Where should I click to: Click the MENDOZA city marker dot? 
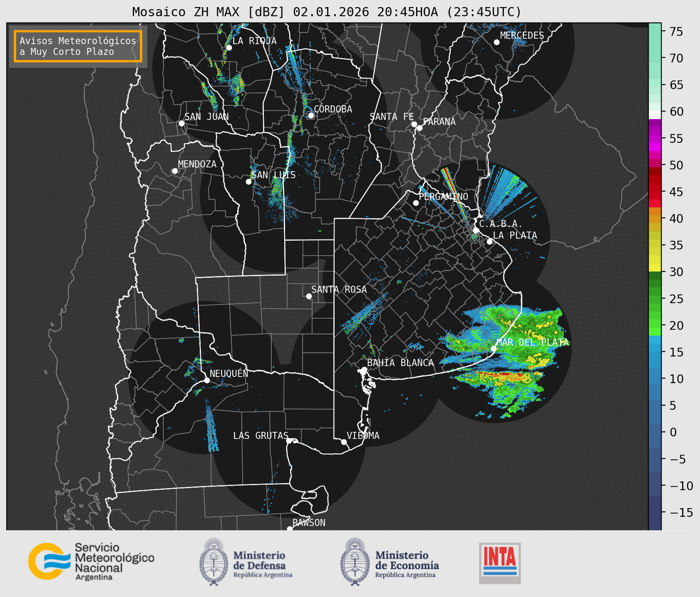coord(175,171)
